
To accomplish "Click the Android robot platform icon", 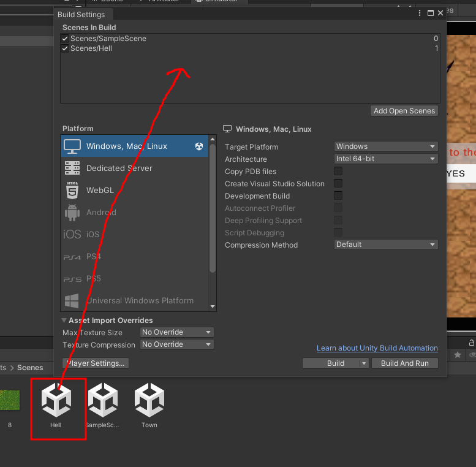I will [72, 213].
